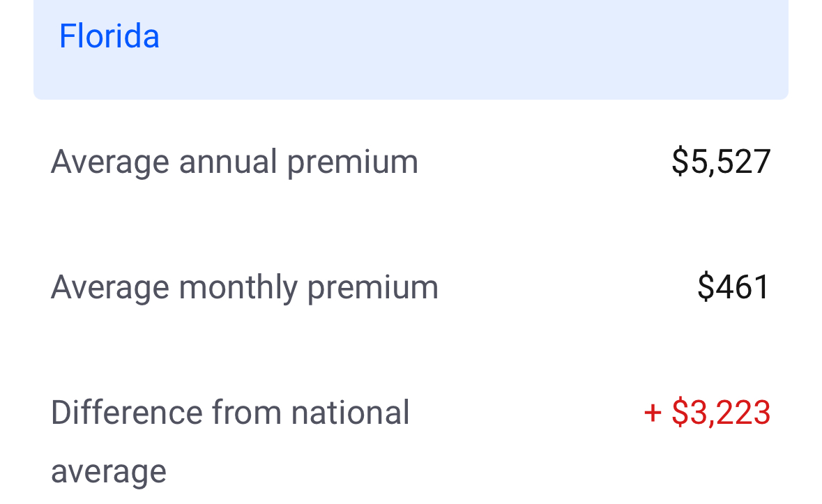
Task: Click the word "national" in the third row
Action: 350,413
